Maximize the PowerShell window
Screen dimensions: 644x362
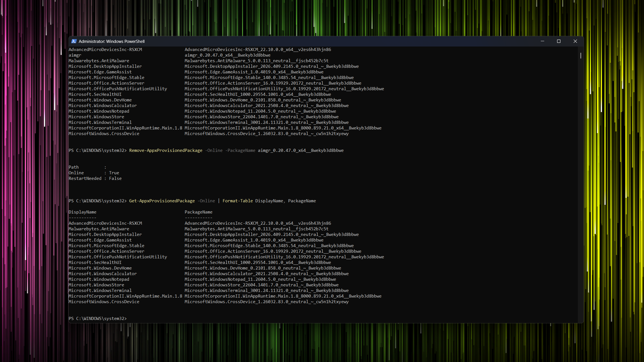click(x=559, y=41)
